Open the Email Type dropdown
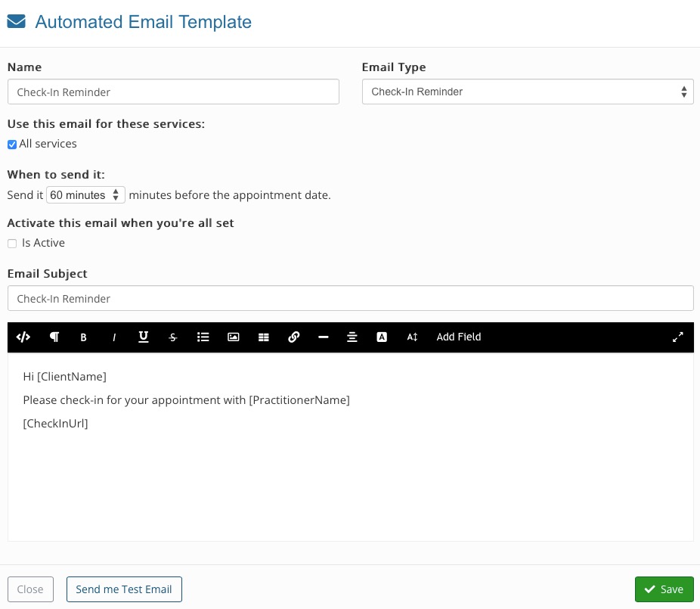The height and width of the screenshot is (609, 700). (528, 92)
